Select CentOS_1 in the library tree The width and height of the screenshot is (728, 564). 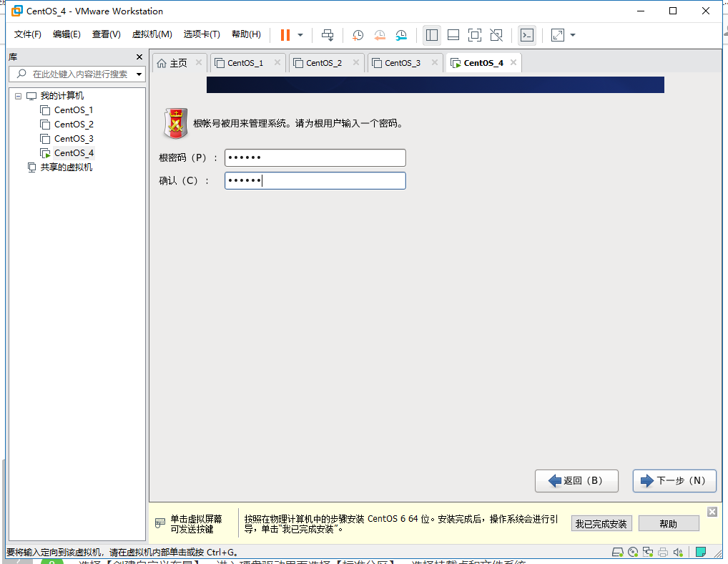point(74,110)
